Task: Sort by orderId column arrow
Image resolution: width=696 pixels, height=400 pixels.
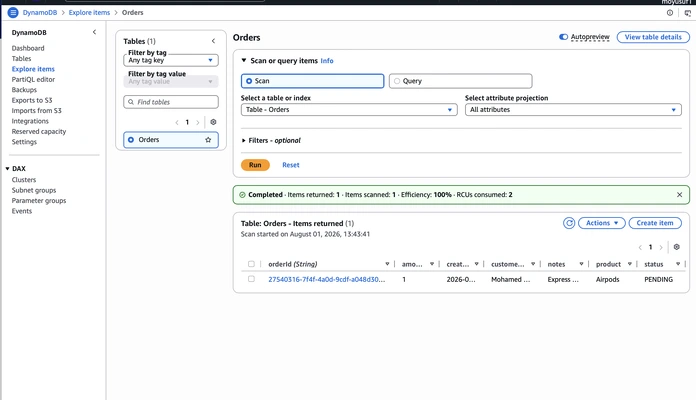Action: click(387, 264)
